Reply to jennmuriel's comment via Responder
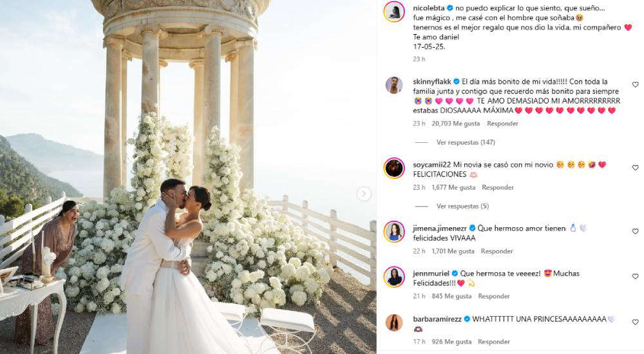Screen dimensions: 644x354 [494, 296]
